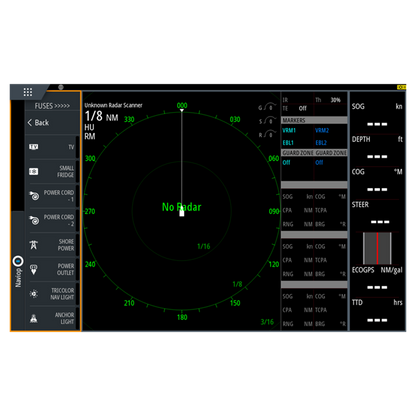Open the home grid menu icon
The image size is (416, 416).
[x=28, y=92]
